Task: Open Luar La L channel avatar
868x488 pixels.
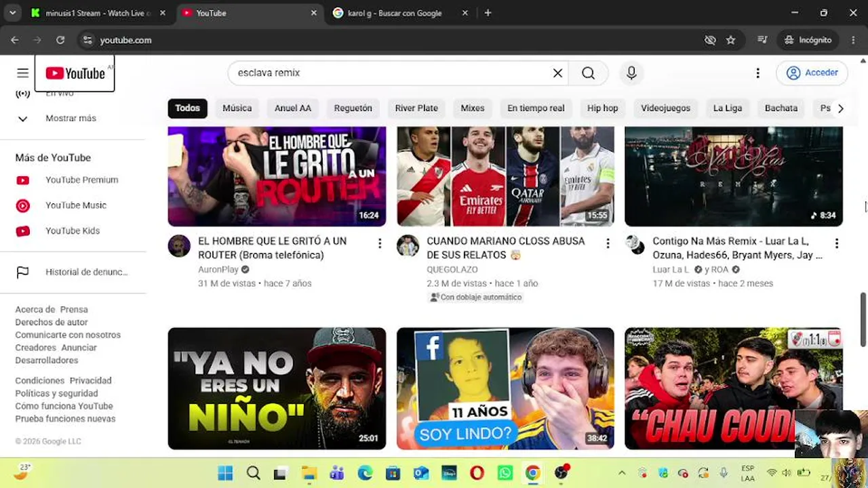Action: pos(635,245)
